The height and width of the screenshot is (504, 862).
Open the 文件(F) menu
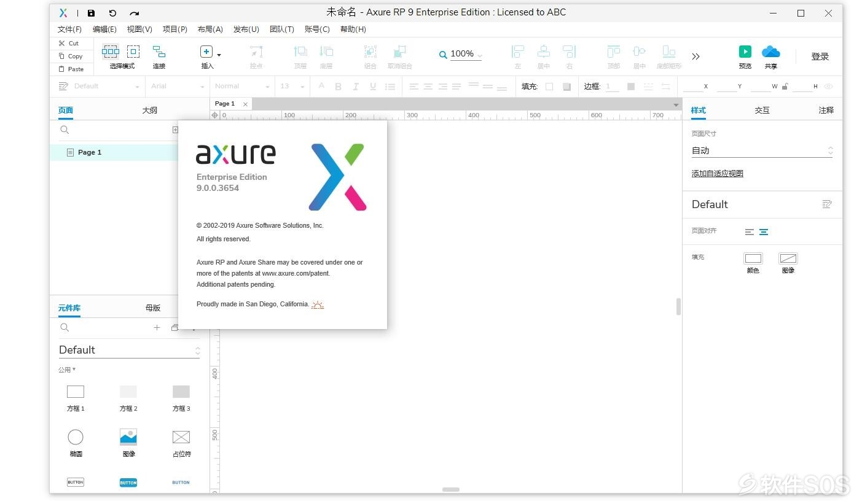69,29
